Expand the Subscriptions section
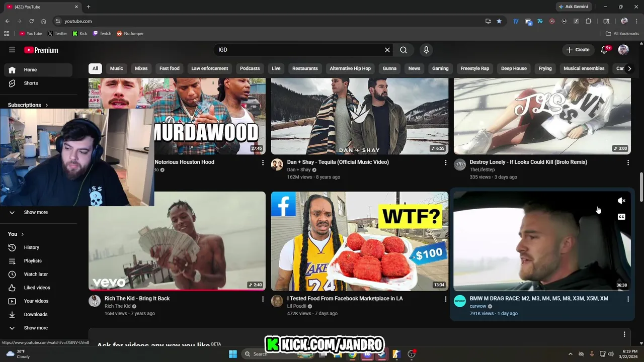 point(28,105)
